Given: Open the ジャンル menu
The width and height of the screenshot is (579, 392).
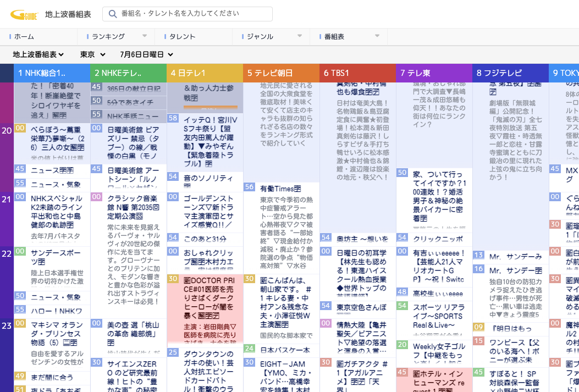Looking at the screenshot, I should coord(260,36).
